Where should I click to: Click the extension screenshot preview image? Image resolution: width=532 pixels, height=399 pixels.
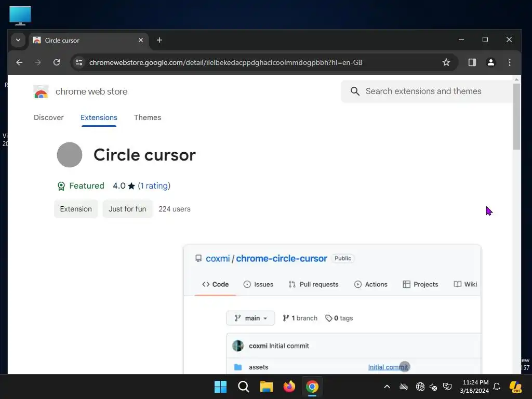[332, 310]
